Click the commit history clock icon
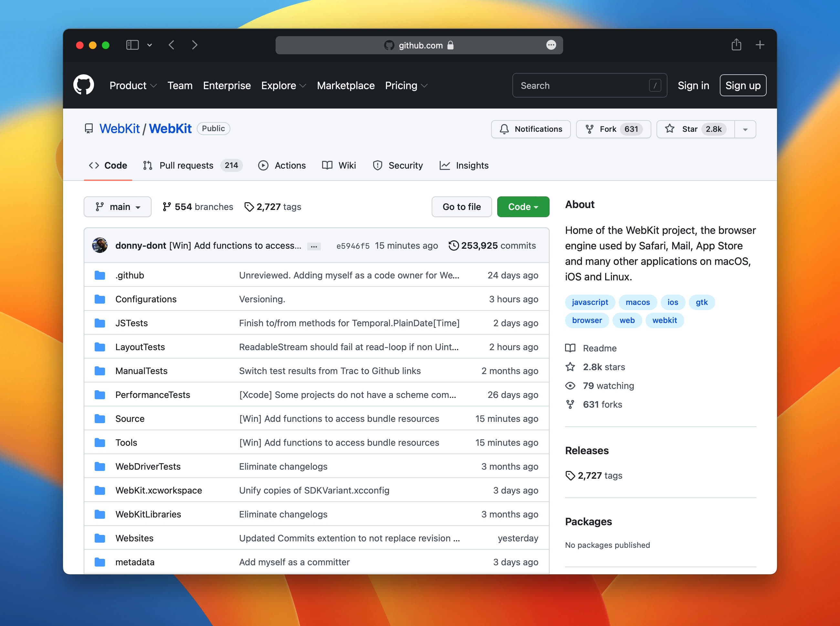Viewport: 840px width, 626px height. pyautogui.click(x=454, y=245)
